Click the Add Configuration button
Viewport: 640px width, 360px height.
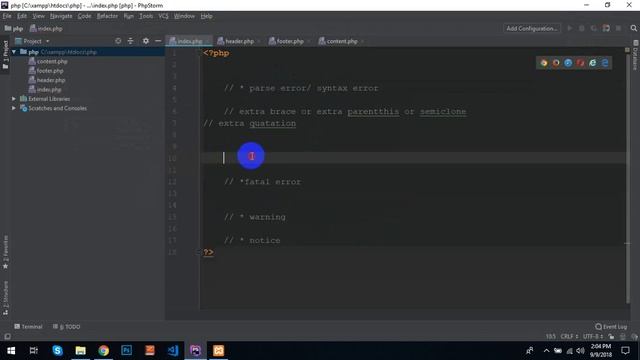(x=532, y=28)
